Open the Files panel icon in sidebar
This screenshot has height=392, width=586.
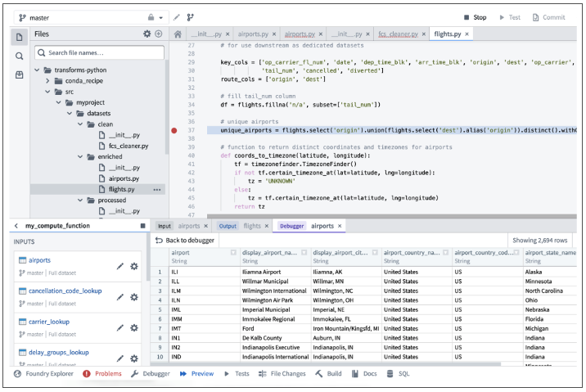(19, 37)
